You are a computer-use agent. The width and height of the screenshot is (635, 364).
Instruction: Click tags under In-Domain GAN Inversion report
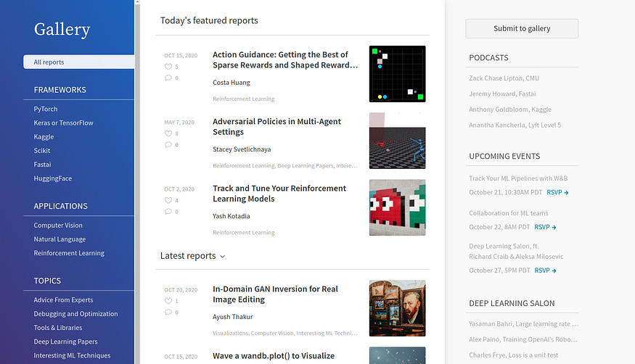coord(284,334)
